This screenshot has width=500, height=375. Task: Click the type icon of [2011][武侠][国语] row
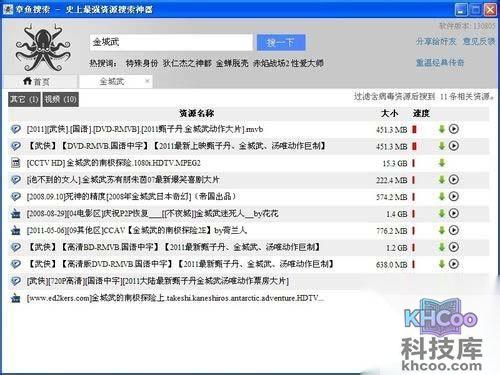pos(16,129)
